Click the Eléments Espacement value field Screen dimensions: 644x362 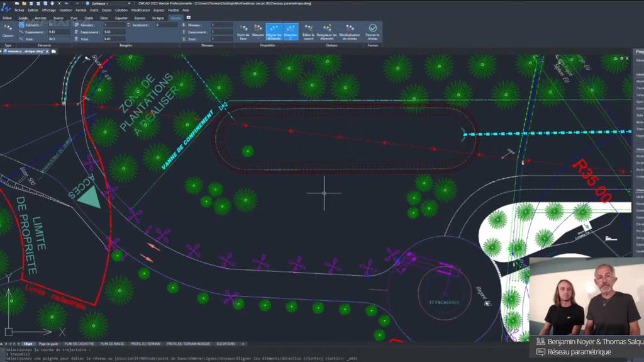tap(58, 31)
